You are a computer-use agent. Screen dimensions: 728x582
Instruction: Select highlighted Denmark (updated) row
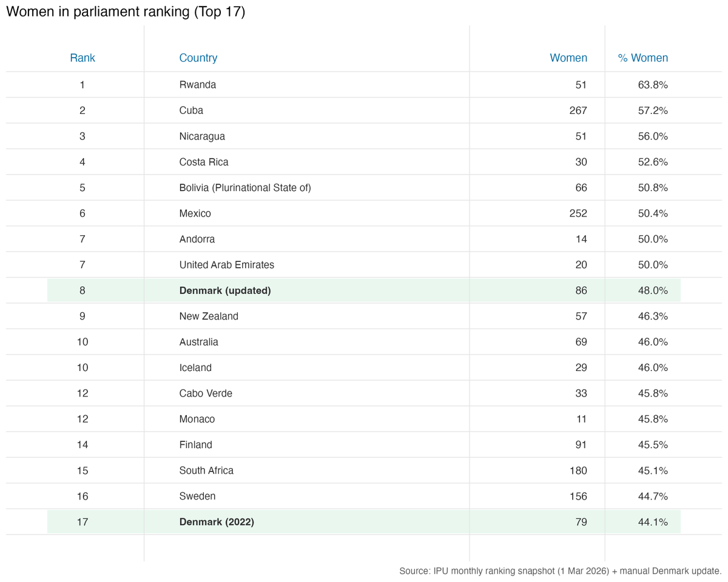click(x=364, y=290)
